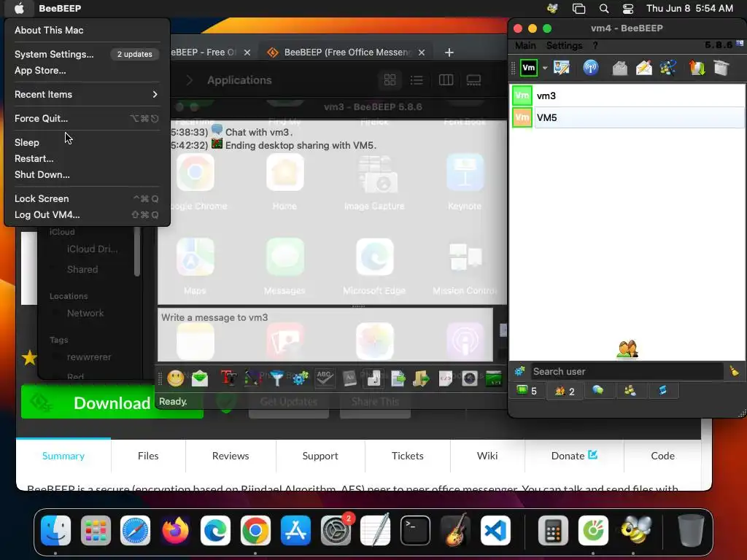Click the blue broadcast antenna icon

pyautogui.click(x=591, y=68)
